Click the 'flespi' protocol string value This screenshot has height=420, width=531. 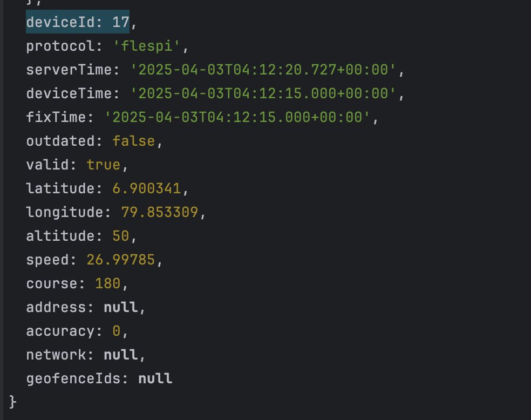point(147,46)
